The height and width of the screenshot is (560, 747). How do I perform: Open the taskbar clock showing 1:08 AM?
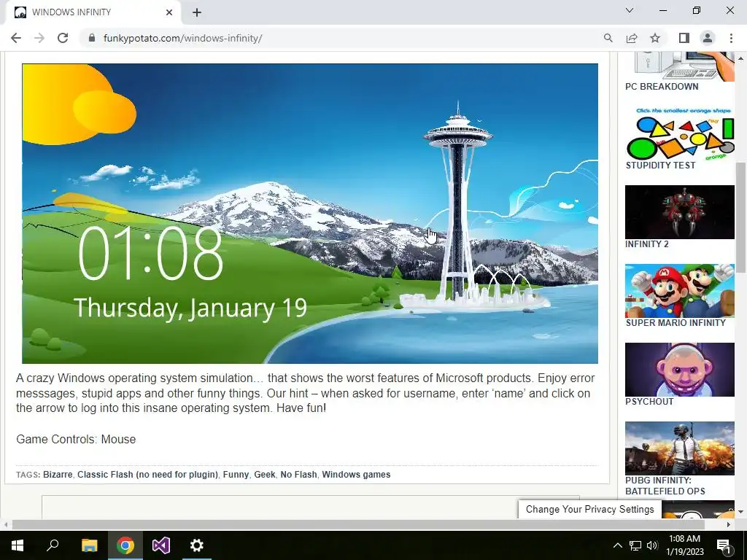684,545
